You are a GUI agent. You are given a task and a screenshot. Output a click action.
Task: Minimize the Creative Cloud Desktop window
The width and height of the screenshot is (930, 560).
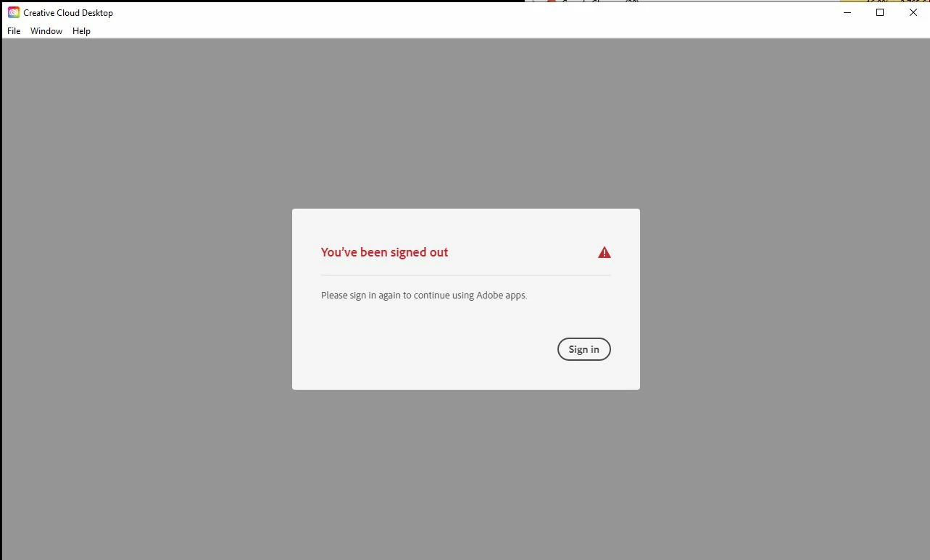pyautogui.click(x=847, y=12)
